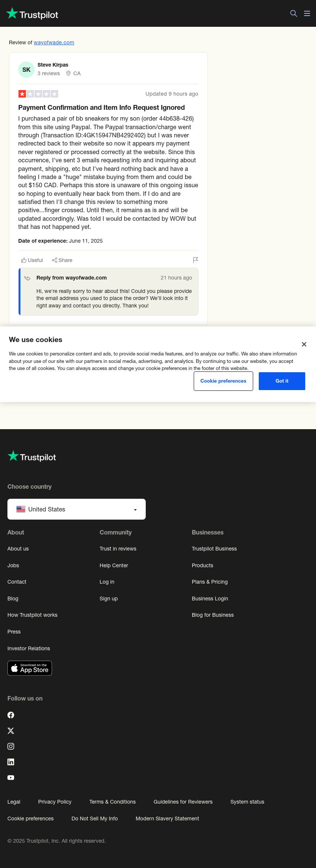
Task: Dismiss the cookie banner with X
Action: (304, 344)
